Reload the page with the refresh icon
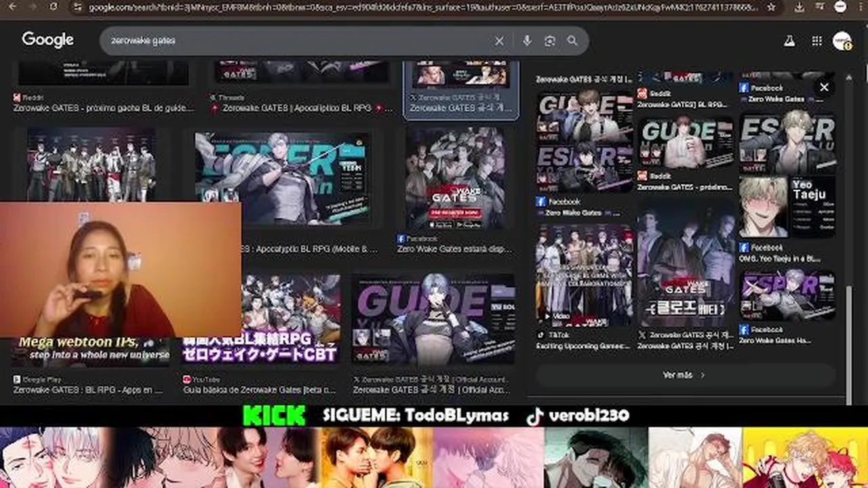 pyautogui.click(x=54, y=7)
